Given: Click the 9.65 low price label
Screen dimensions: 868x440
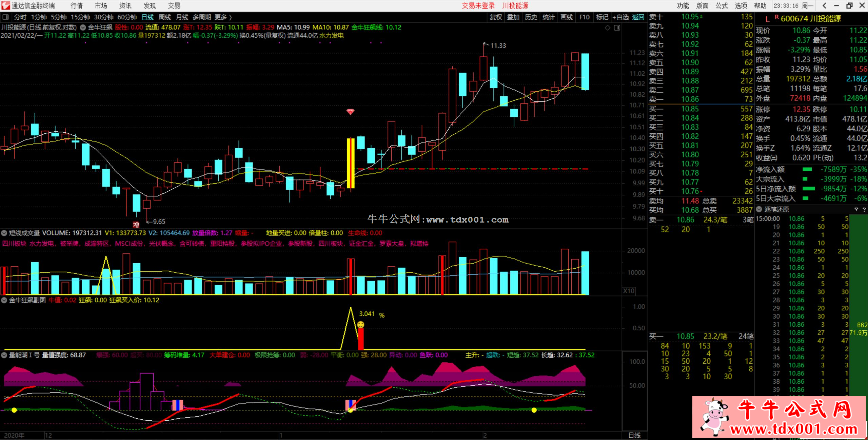Looking at the screenshot, I should (159, 222).
